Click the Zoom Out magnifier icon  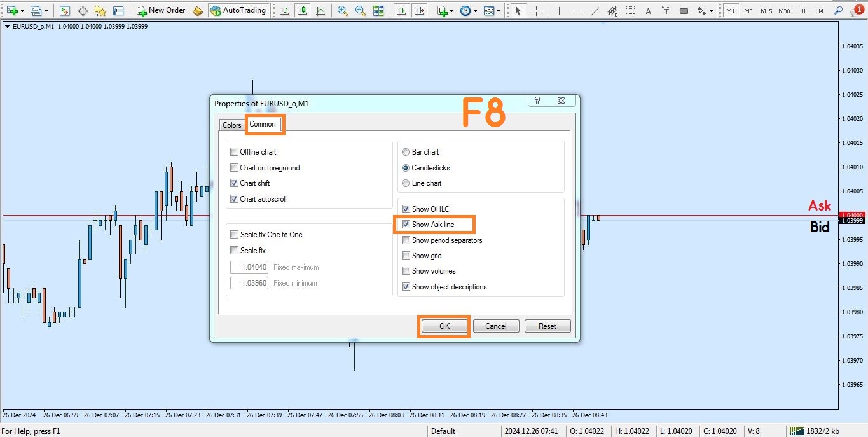click(361, 11)
